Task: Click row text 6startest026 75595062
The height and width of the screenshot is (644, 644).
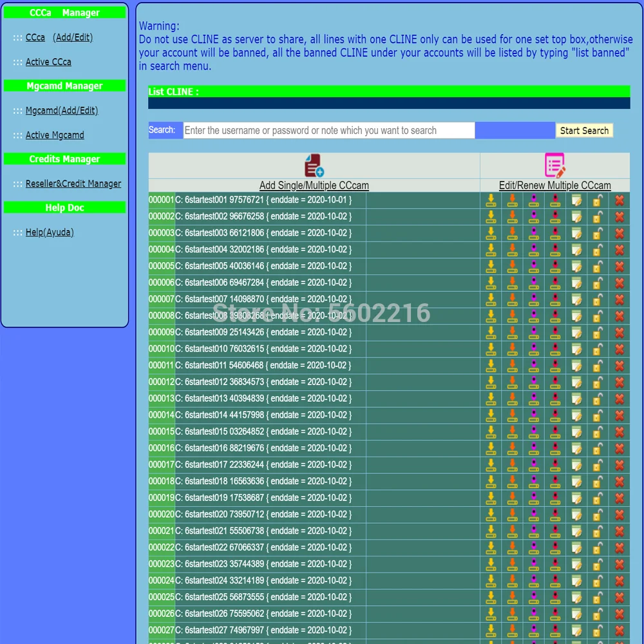Action: click(x=224, y=614)
